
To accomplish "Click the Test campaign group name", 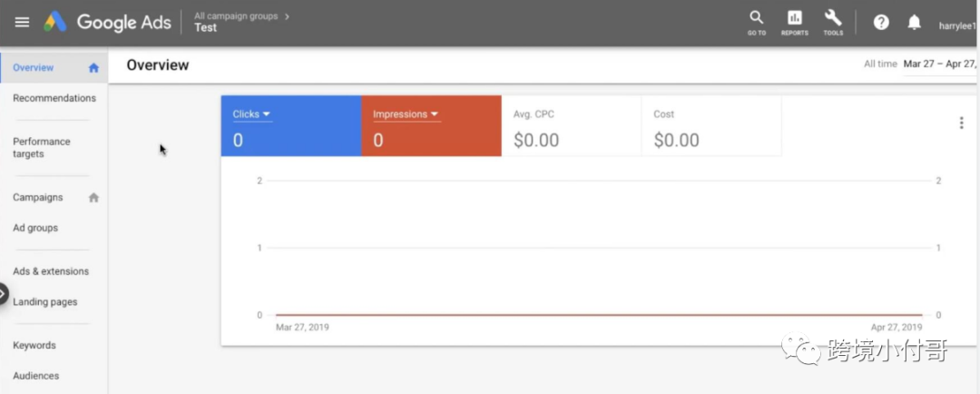I will (206, 28).
